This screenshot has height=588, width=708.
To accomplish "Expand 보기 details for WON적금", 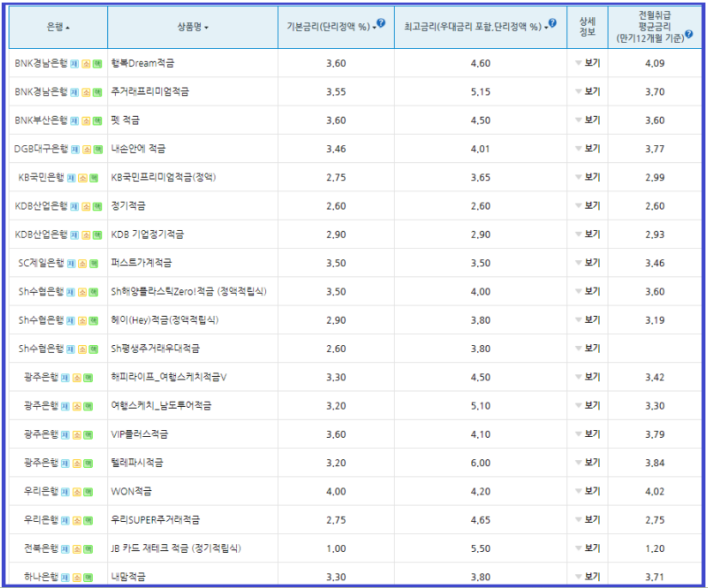I will pyautogui.click(x=588, y=491).
